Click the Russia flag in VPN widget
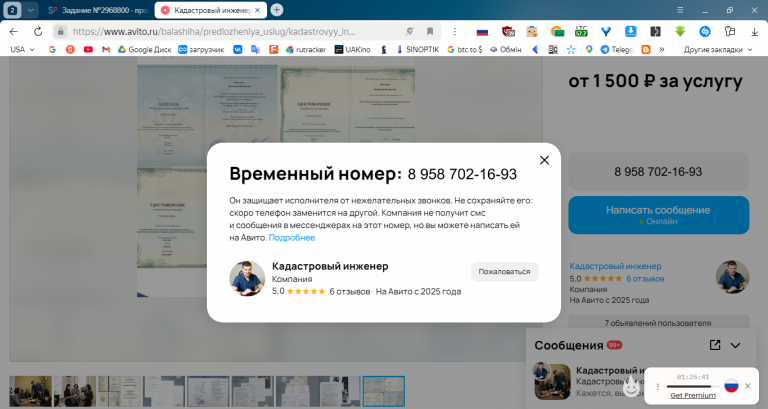768x409 pixels. pyautogui.click(x=731, y=385)
